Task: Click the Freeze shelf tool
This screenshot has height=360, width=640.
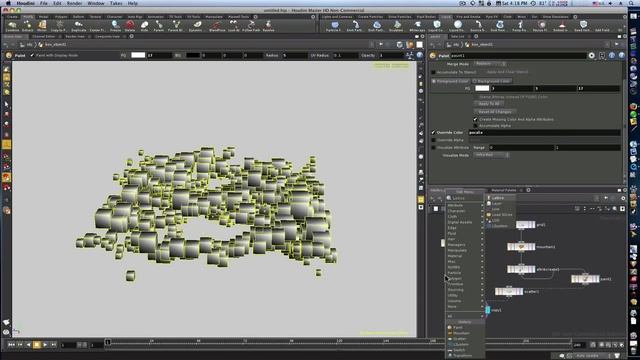Action: click(115, 26)
